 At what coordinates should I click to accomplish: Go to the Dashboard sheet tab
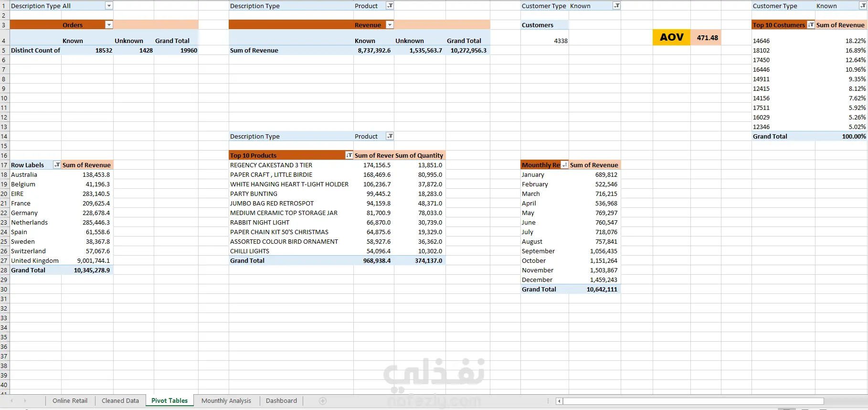281,401
